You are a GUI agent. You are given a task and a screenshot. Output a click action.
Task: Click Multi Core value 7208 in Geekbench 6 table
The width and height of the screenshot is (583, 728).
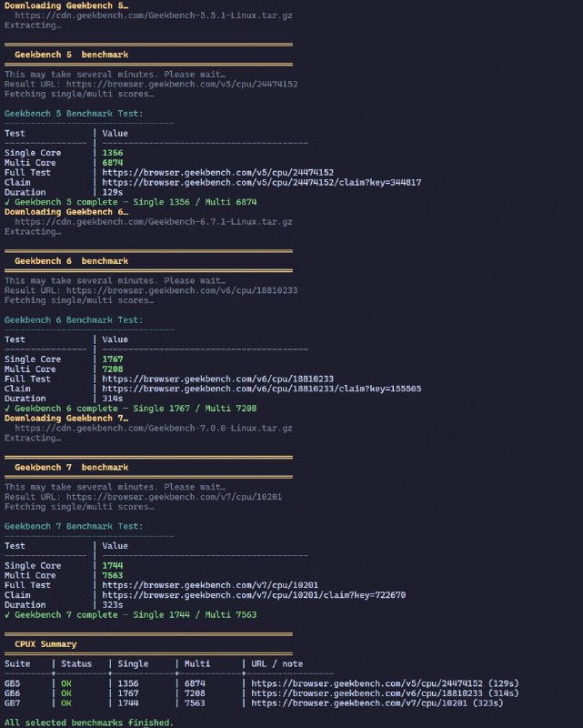[x=113, y=369]
